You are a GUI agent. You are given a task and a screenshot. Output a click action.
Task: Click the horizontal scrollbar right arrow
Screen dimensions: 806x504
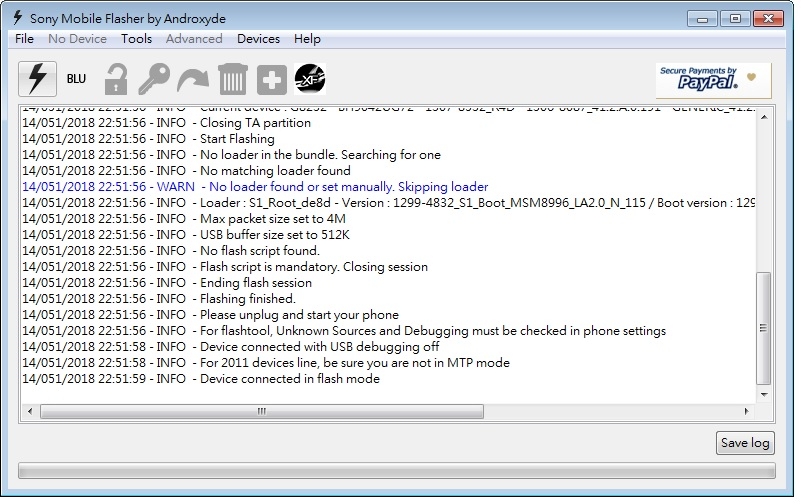747,412
